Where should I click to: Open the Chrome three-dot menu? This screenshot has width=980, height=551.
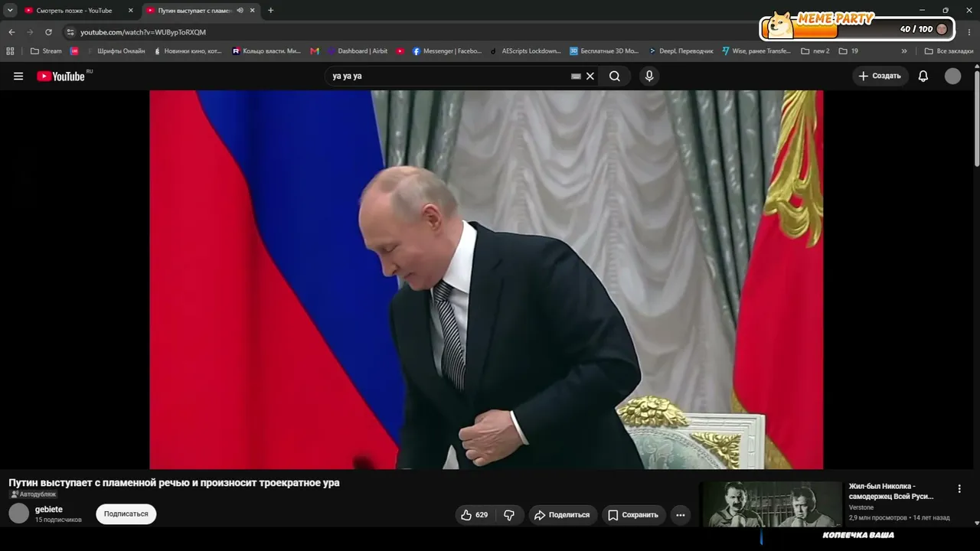970,32
